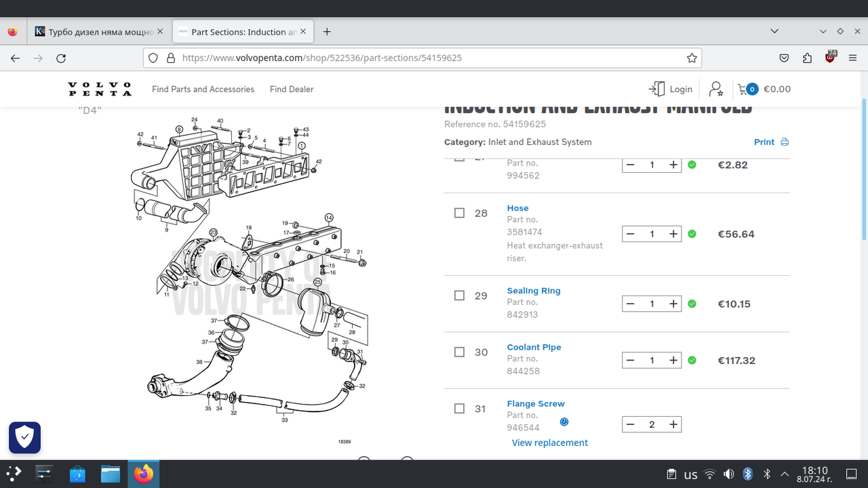Open the file manager from the taskbar
868x488 pixels.
coord(111,474)
